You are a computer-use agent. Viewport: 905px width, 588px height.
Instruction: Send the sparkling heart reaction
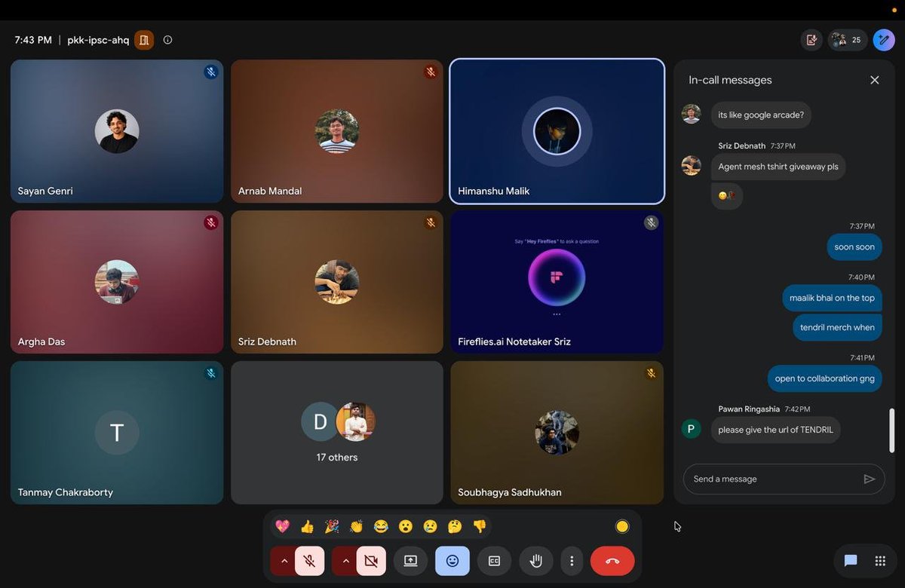click(x=282, y=526)
